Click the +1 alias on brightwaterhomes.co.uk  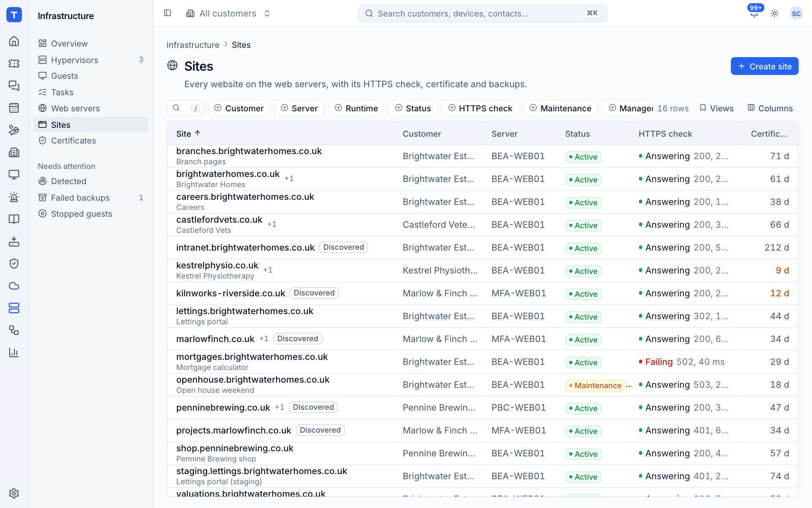tap(289, 179)
